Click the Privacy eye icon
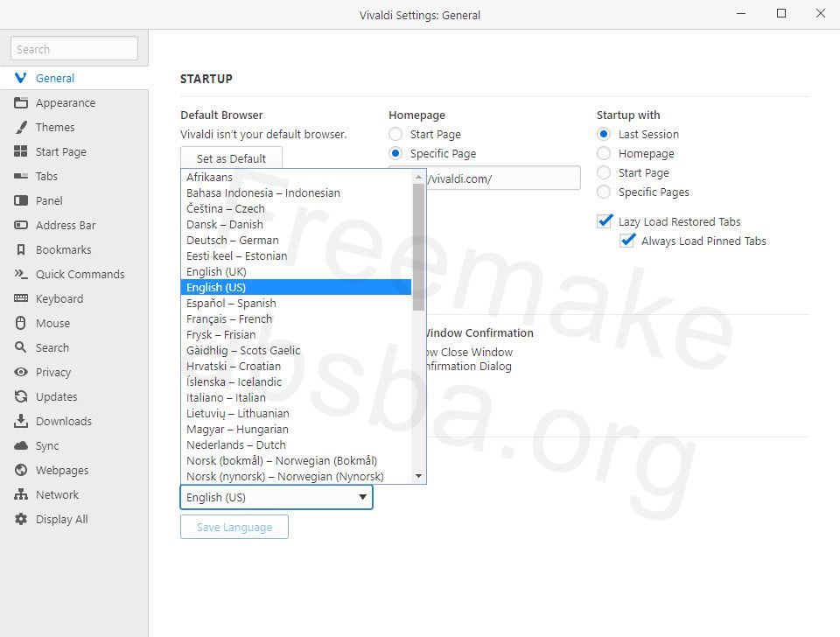The image size is (840, 637). [21, 372]
